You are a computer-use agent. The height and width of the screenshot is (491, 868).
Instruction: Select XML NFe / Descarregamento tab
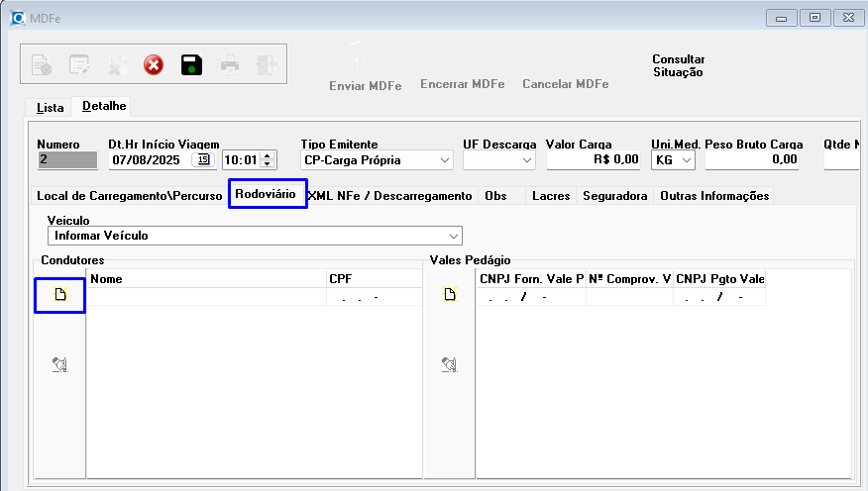[390, 196]
